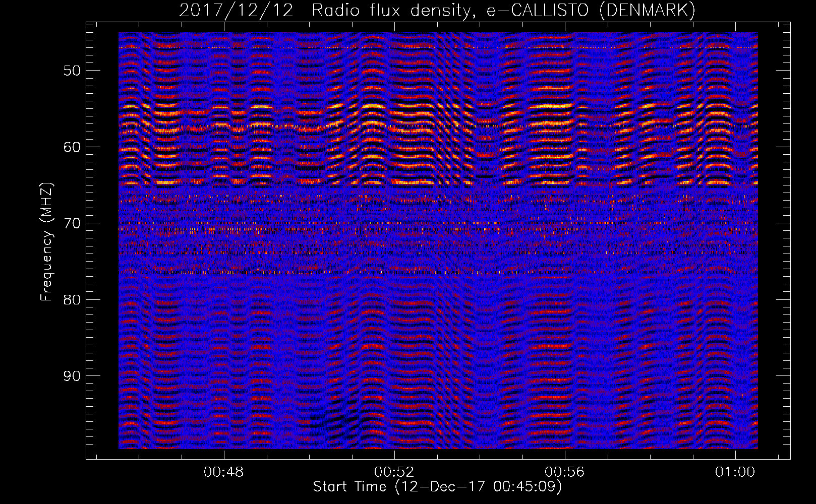Click the plot title 'Radio flux density, e-CALLISTO (DENMARK)'
This screenshot has height=504, width=816.
click(x=503, y=10)
